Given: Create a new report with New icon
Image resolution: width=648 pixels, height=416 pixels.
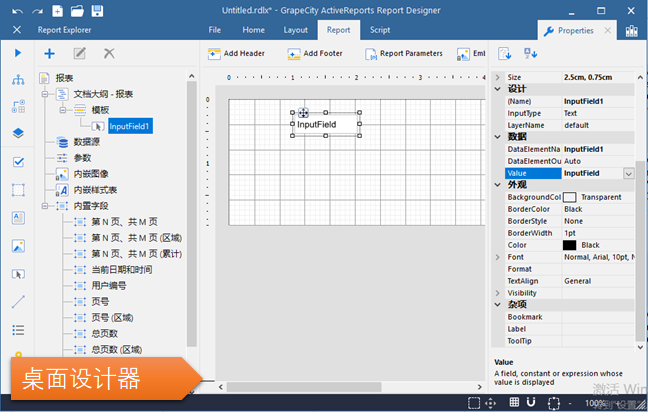Looking at the screenshot, I should pos(57,11).
